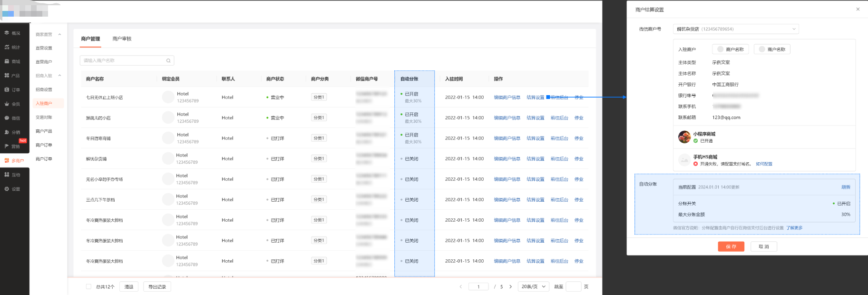Click the search magnifier icon in merchant search
Viewport: 868px width, 295px height.
[x=168, y=60]
